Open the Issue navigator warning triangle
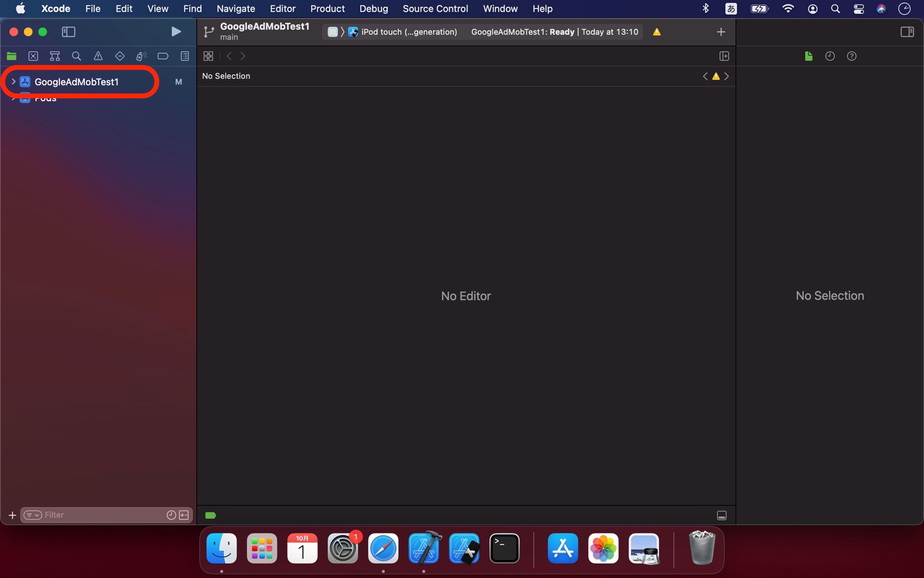Image resolution: width=924 pixels, height=578 pixels. 98,56
